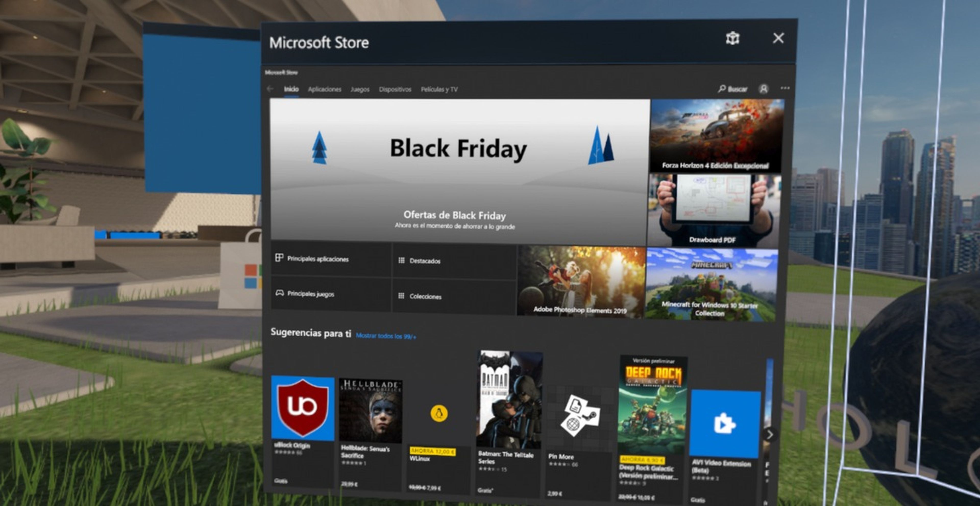Click the Destacados grid icon
Image resolution: width=980 pixels, height=506 pixels.
pyautogui.click(x=401, y=261)
